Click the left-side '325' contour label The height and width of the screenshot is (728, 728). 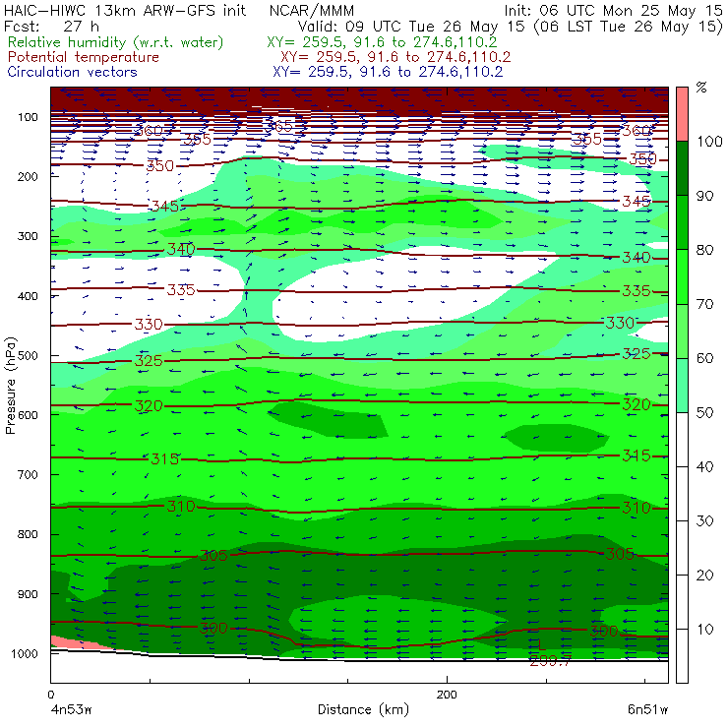click(x=149, y=361)
